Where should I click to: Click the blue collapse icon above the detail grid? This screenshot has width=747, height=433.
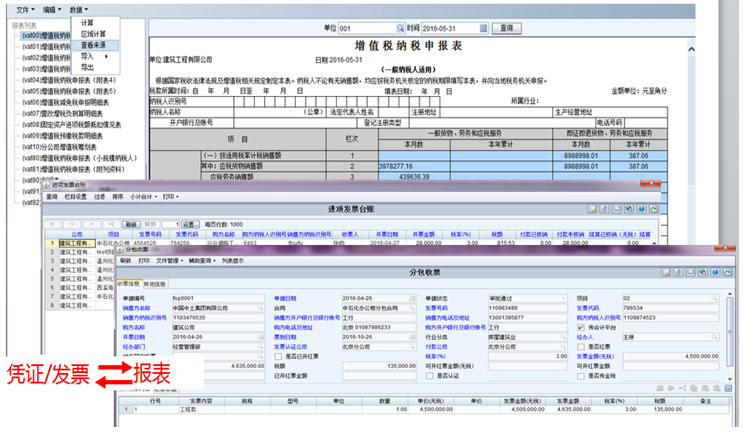(x=728, y=388)
